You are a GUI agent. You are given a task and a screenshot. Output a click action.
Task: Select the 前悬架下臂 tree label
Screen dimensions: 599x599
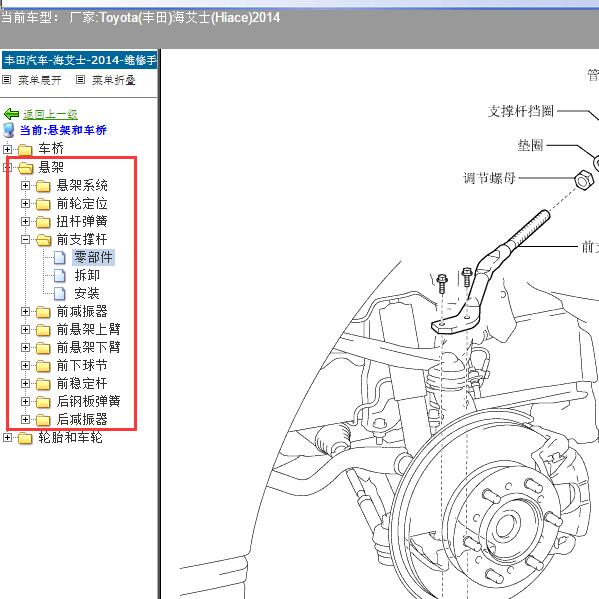(89, 347)
